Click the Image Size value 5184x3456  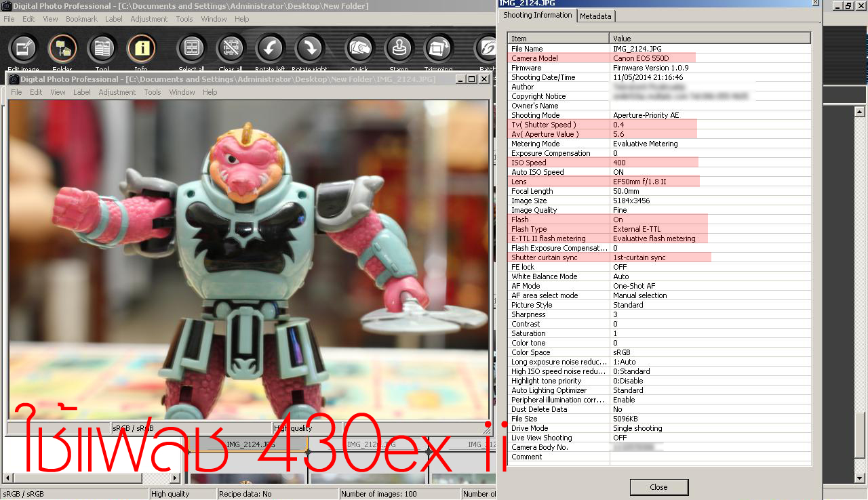click(631, 201)
